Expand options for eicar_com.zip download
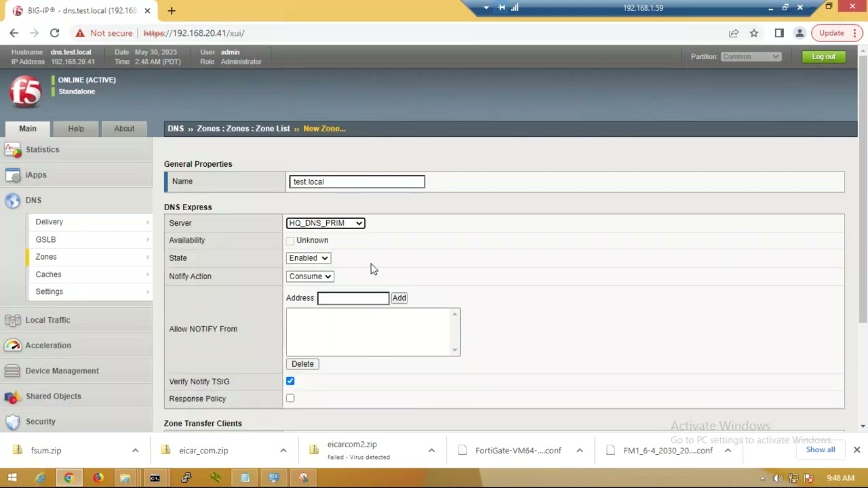Screen dimensions: 868x488 coord(283,450)
